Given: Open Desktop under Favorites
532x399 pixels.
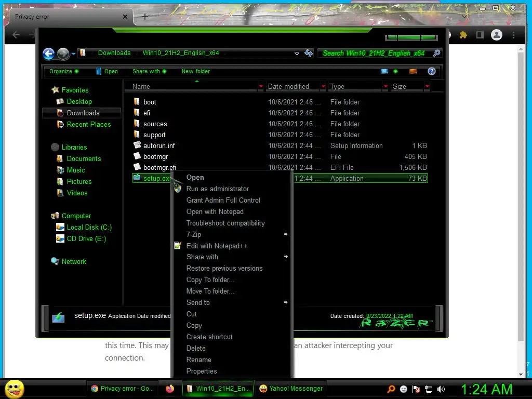Looking at the screenshot, I should pos(79,101).
